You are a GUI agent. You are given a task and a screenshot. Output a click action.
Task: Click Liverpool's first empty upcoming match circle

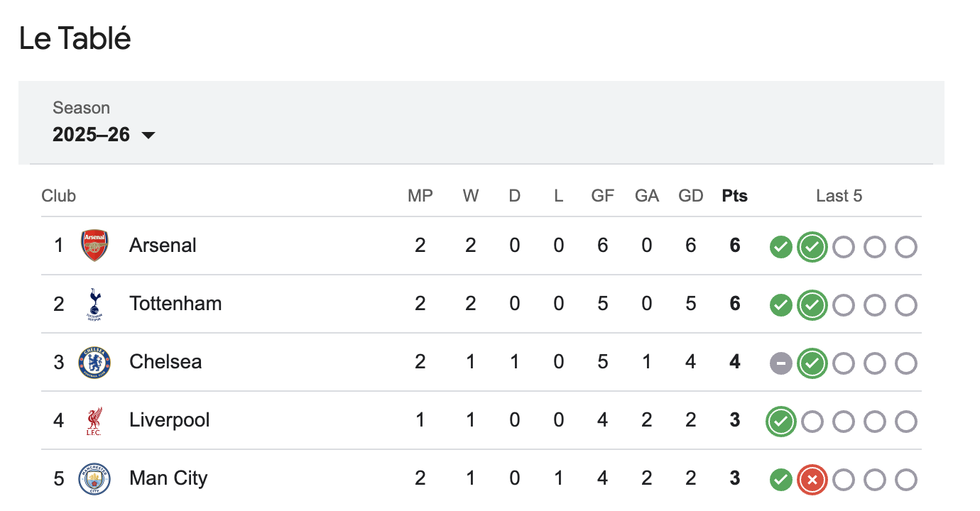(x=812, y=422)
